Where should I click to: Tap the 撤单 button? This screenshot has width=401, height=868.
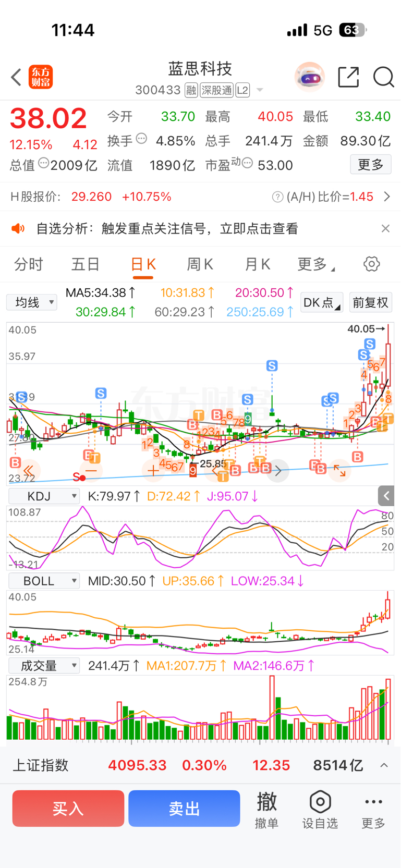(266, 810)
